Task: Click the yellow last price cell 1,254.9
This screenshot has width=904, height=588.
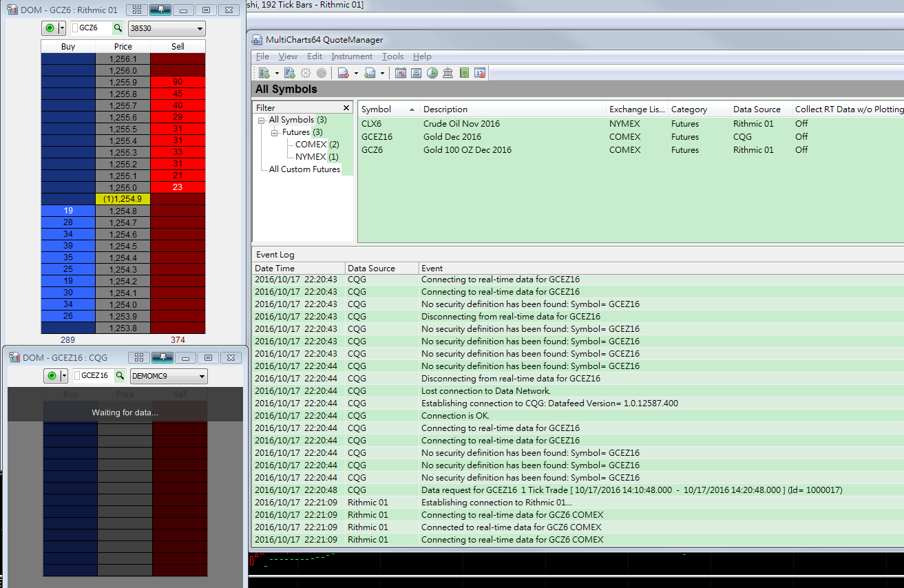Action: (x=123, y=199)
